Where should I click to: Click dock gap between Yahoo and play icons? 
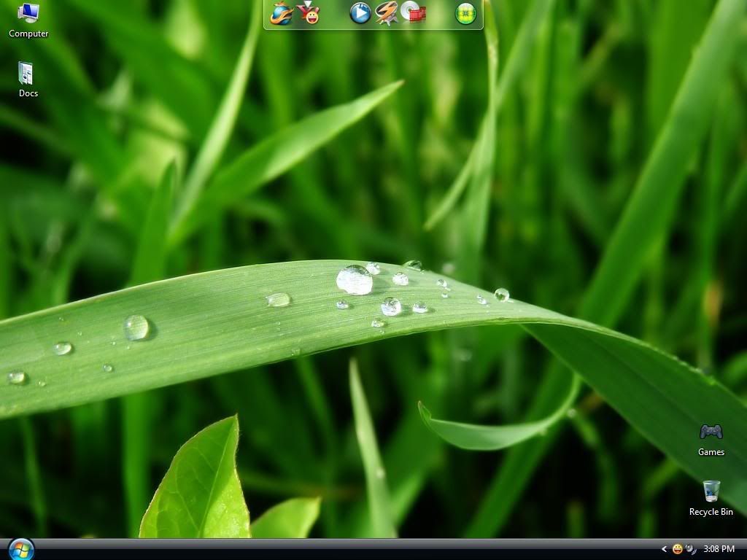tap(335, 14)
